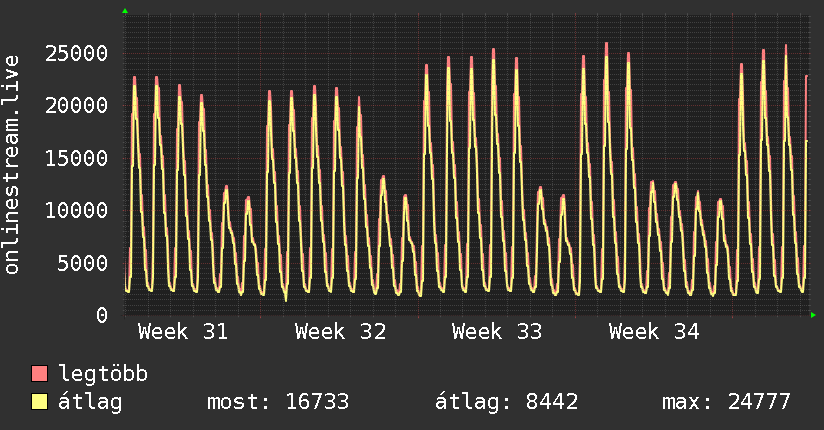This screenshot has width=824, height=430.
Task: Click the 10000 y-axis label
Action: 77,210
